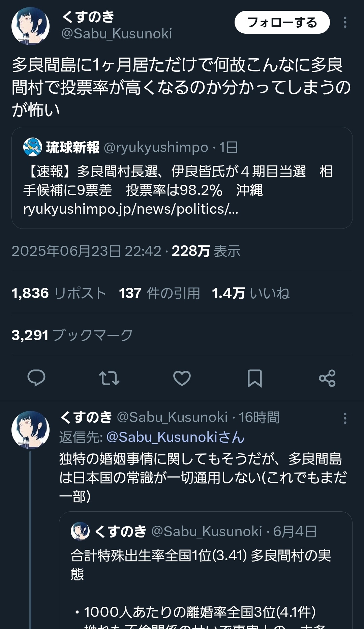Tap the 3,291 ブックマーク count
The width and height of the screenshot is (364, 629).
(72, 335)
